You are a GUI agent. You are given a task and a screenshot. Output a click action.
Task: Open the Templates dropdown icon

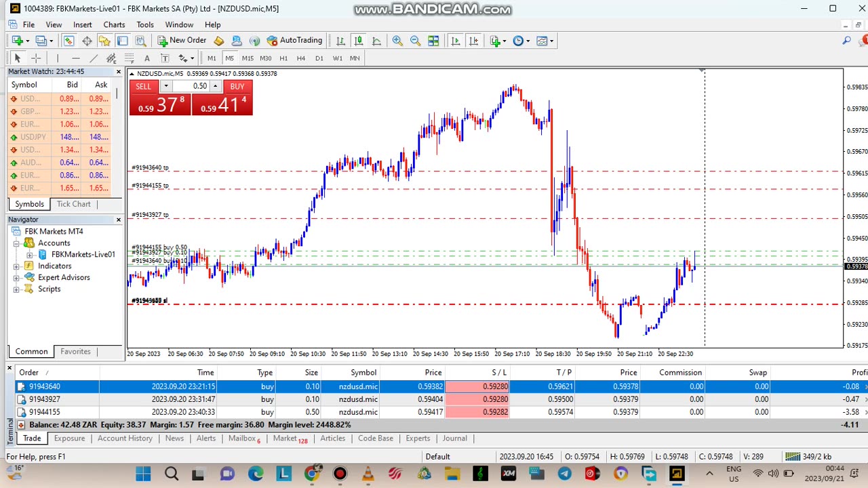545,41
